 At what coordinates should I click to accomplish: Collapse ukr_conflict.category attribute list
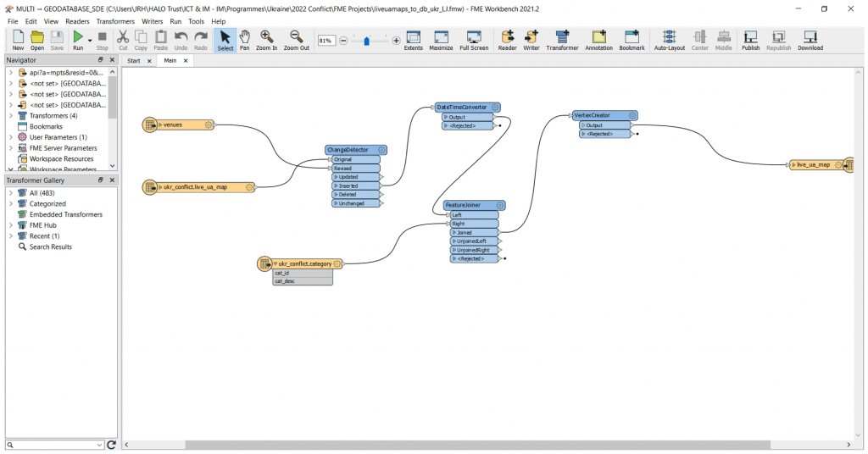coord(275,264)
